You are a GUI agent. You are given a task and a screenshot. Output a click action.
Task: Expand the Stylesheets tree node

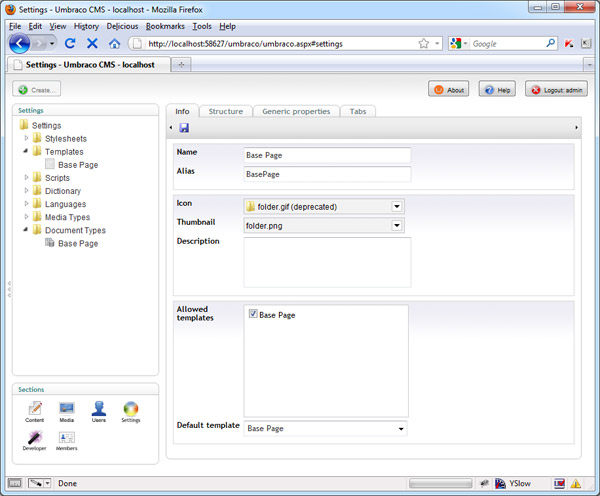26,138
